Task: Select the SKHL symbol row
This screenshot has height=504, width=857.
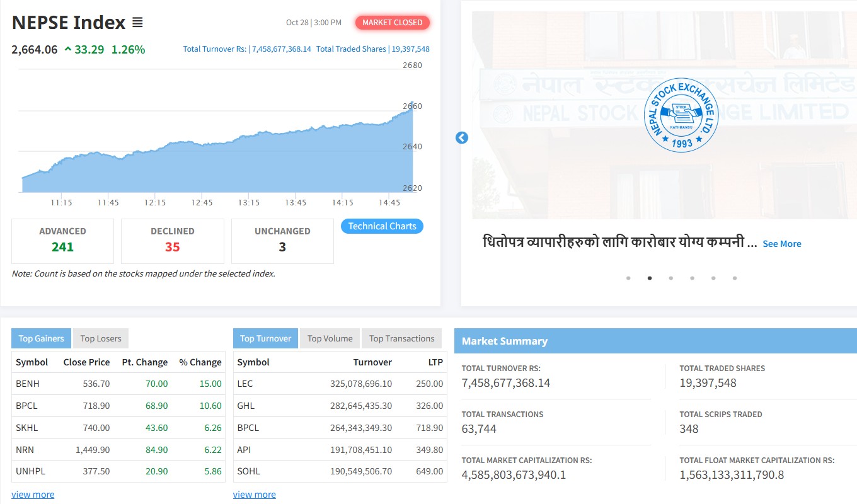Action: [118, 428]
